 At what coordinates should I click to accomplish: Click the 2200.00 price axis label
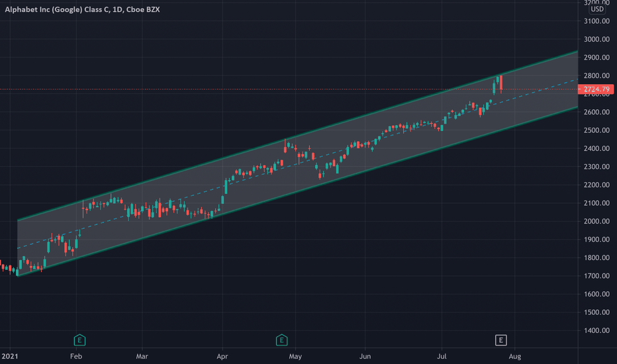(x=596, y=185)
